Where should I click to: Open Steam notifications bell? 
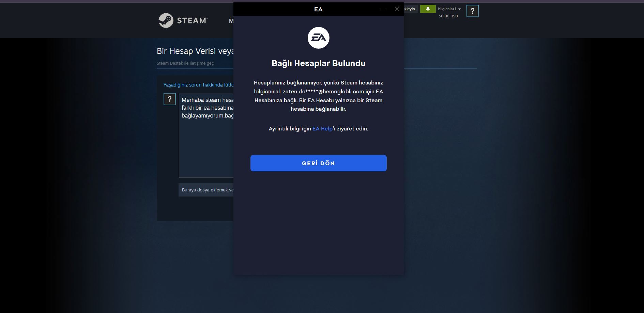click(428, 9)
